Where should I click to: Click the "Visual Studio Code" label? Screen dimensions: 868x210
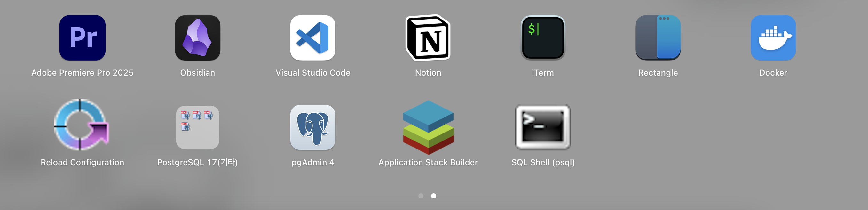pos(313,73)
